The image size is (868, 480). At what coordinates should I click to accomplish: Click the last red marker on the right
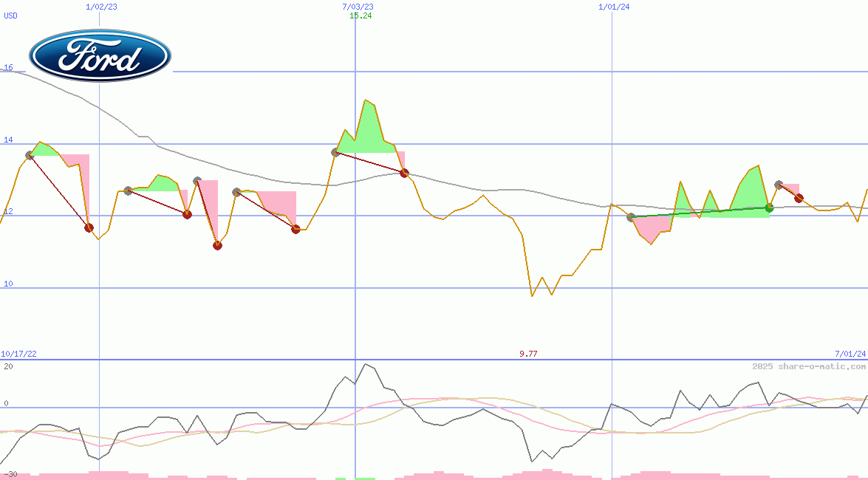pyautogui.click(x=799, y=198)
